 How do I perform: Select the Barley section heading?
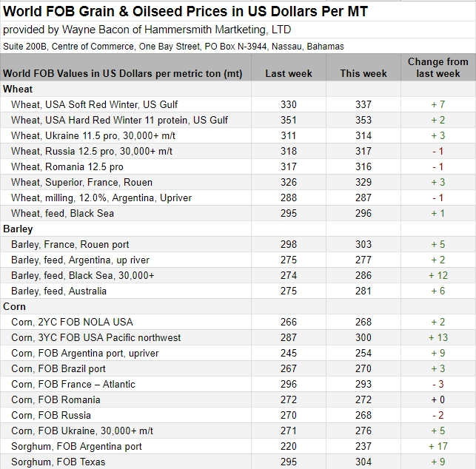19,229
